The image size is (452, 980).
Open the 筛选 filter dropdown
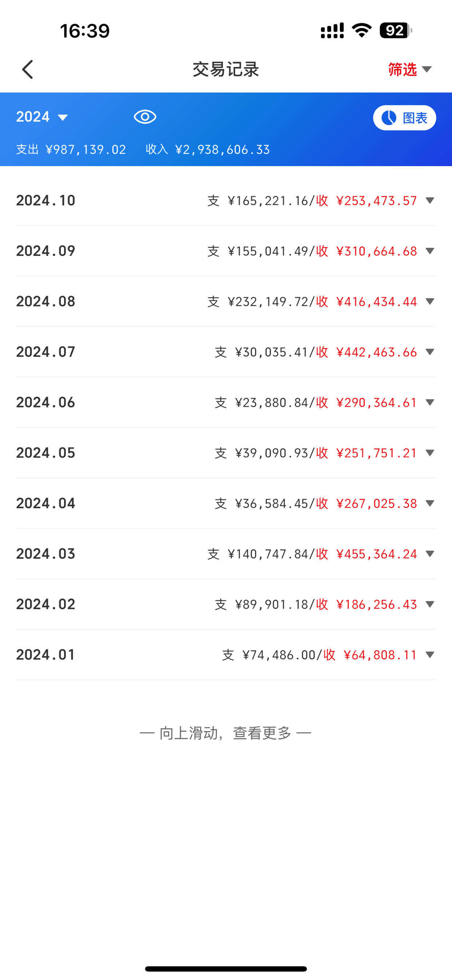pos(410,69)
